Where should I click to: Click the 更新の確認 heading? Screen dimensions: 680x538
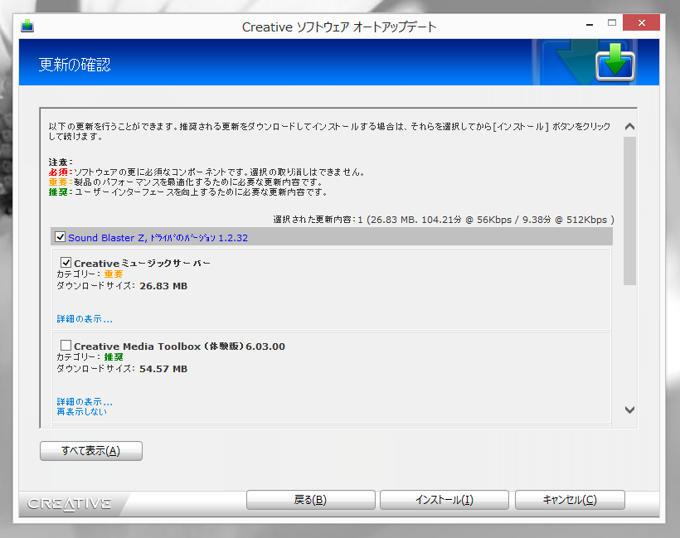[x=75, y=65]
